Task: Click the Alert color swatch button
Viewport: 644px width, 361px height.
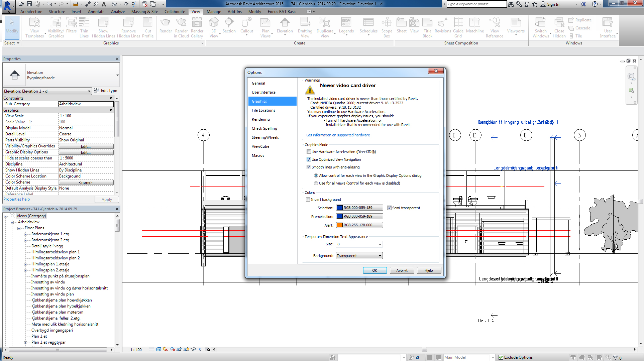Action: pos(359,225)
